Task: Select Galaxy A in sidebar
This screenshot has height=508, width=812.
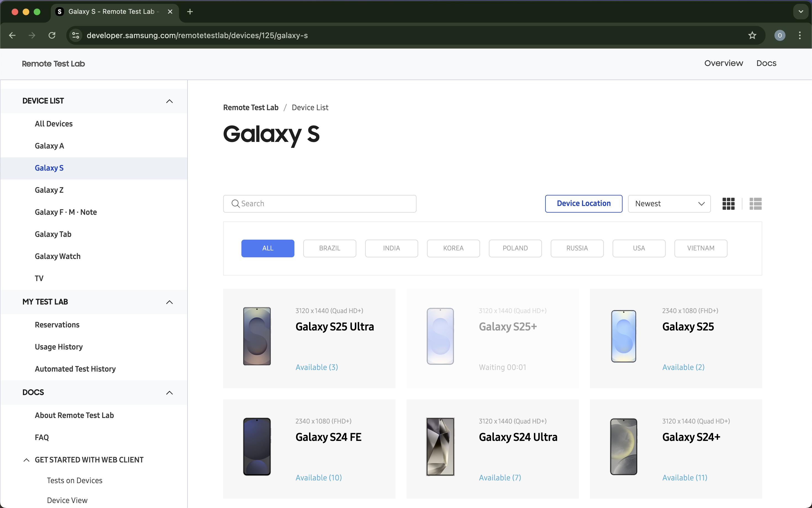Action: tap(49, 146)
